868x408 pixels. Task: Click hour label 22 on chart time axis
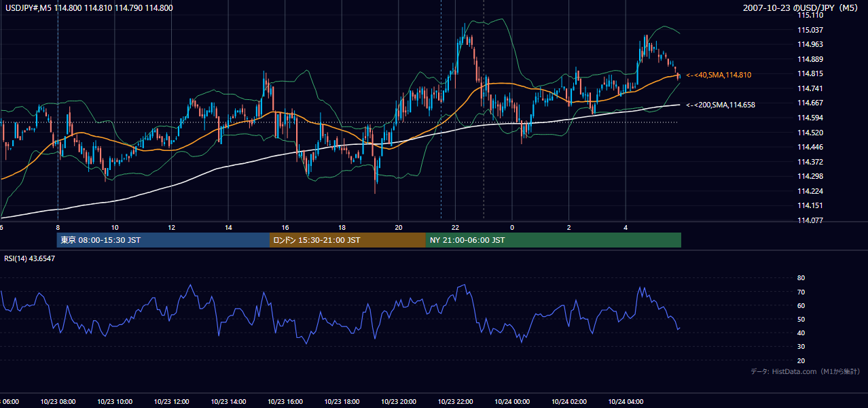pyautogui.click(x=455, y=227)
